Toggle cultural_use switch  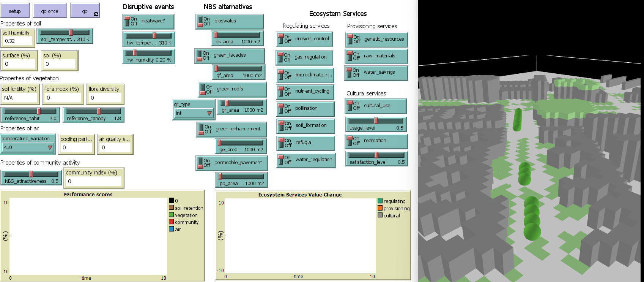click(x=376, y=106)
